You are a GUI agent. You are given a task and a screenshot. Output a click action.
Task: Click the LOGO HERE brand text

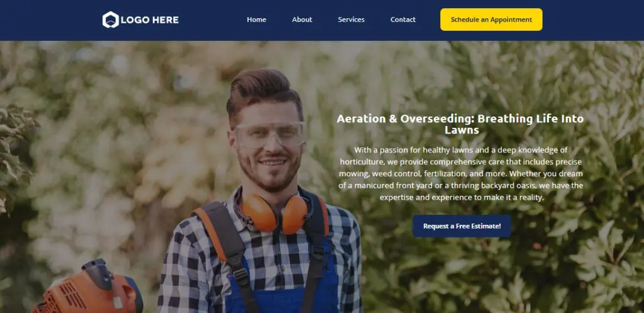pos(150,20)
